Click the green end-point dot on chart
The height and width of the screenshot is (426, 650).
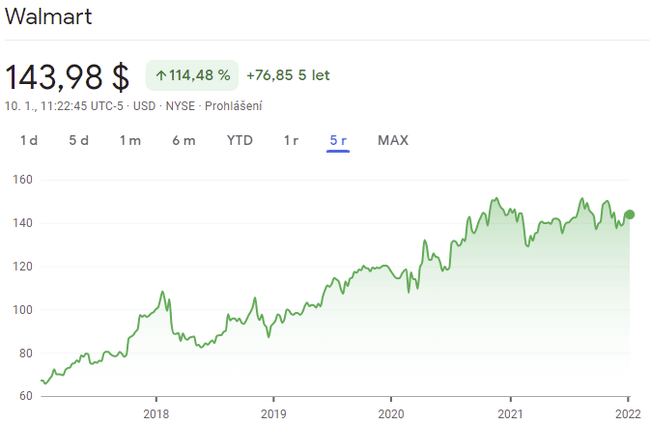629,214
